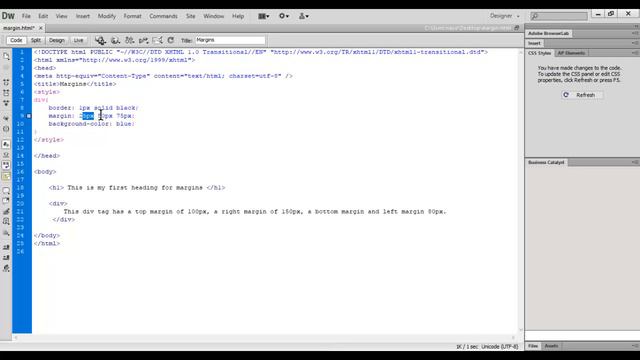Select the Business Catalyst panel tab
The image size is (640, 360).
[x=546, y=162]
